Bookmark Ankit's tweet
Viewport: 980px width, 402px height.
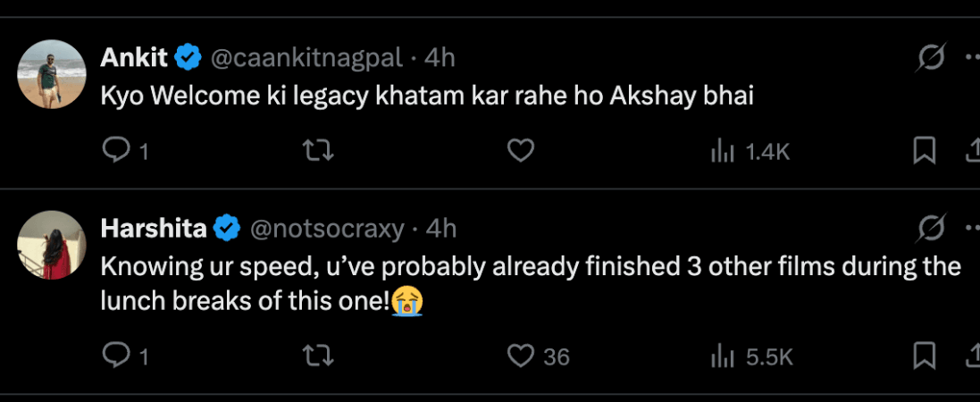click(924, 152)
